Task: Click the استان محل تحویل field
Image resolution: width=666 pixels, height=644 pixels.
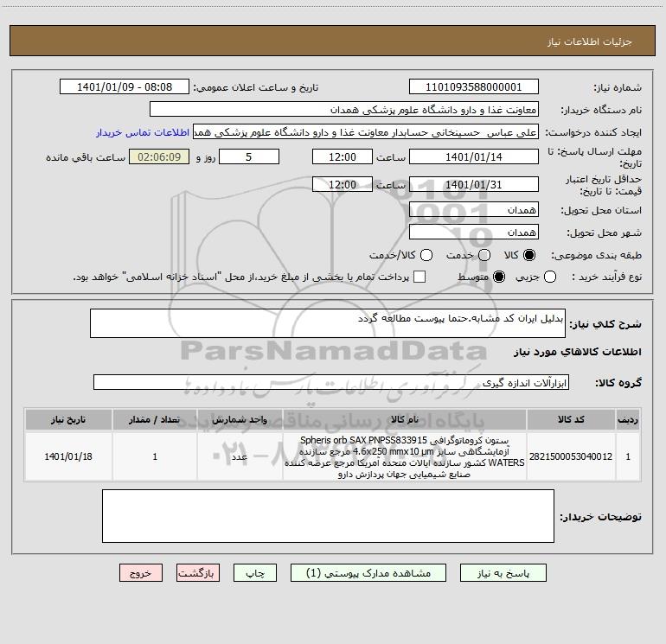Action: 474,210
